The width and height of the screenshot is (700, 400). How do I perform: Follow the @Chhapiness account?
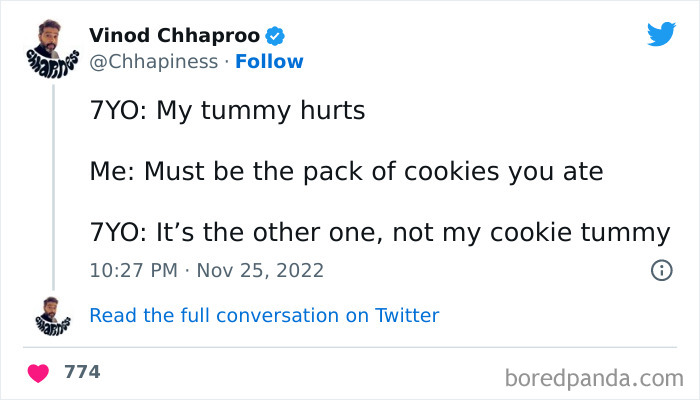(x=269, y=62)
